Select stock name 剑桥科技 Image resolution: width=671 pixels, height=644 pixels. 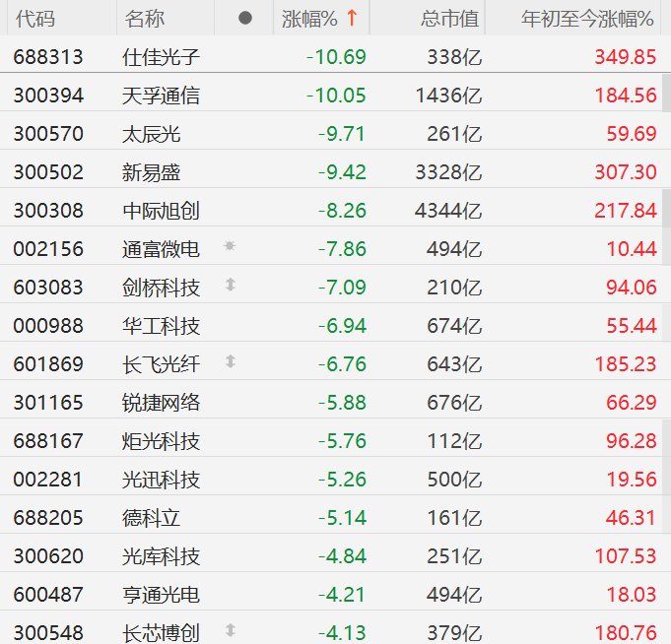coord(161,288)
